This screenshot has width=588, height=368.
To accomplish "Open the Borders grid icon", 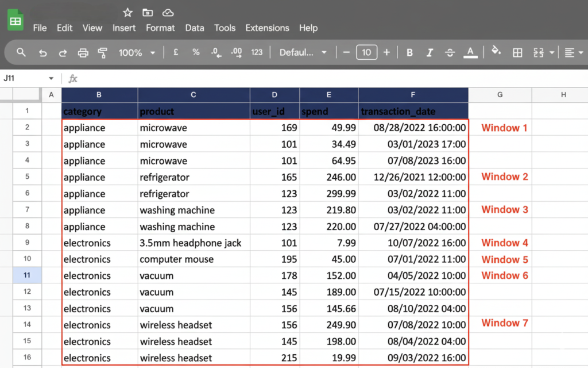I will point(517,52).
